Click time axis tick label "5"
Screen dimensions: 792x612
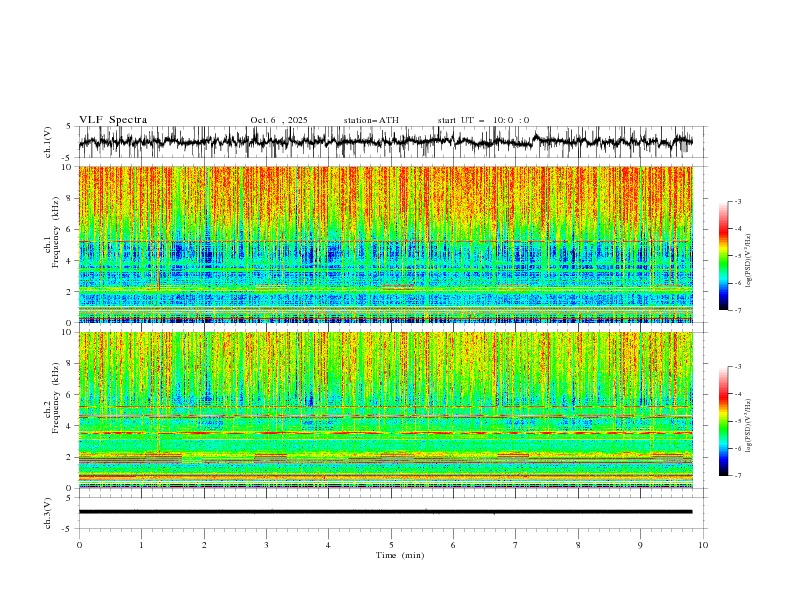391,545
